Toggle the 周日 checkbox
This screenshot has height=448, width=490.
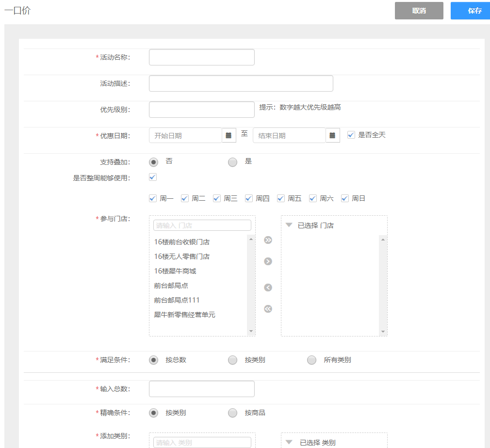pos(344,198)
